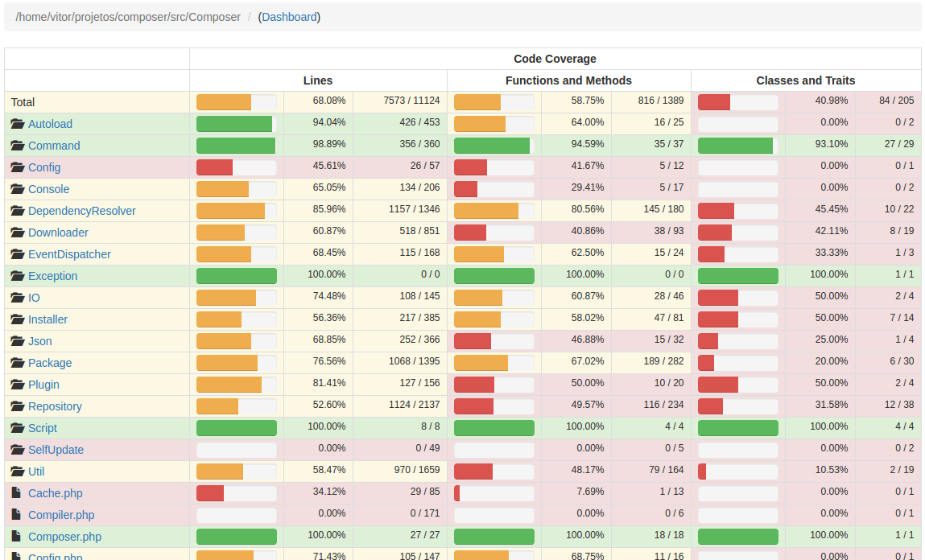The height and width of the screenshot is (560, 925).
Task: Open the Exception directory link
Action: (52, 276)
